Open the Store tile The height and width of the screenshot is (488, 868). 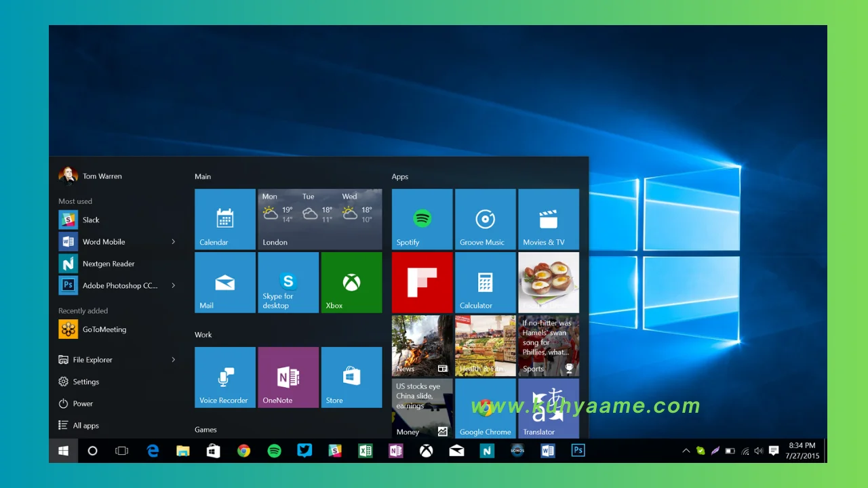[351, 378]
